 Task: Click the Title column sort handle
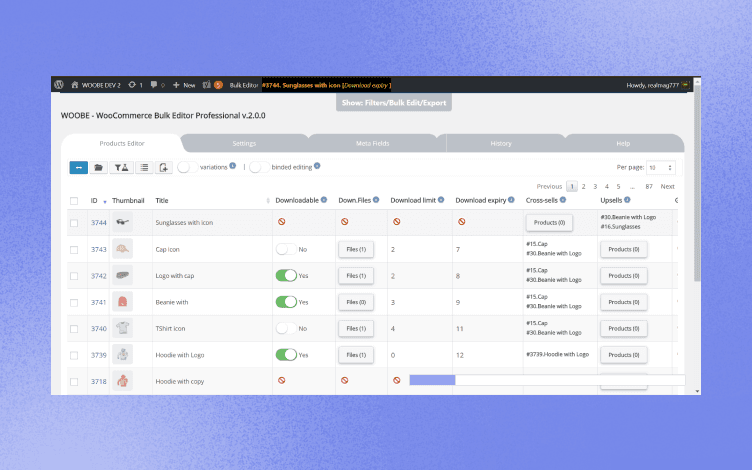pos(268,200)
